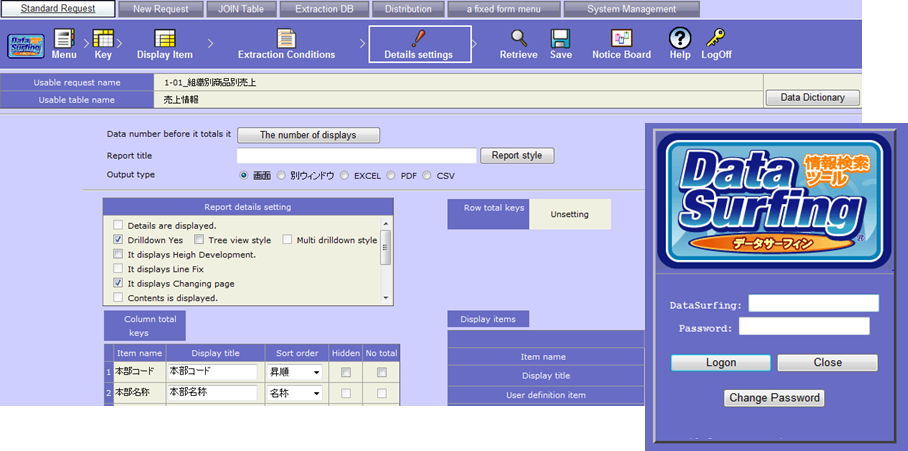The width and height of the screenshot is (908, 451).
Task: Click The number of displays button
Action: coord(308,135)
